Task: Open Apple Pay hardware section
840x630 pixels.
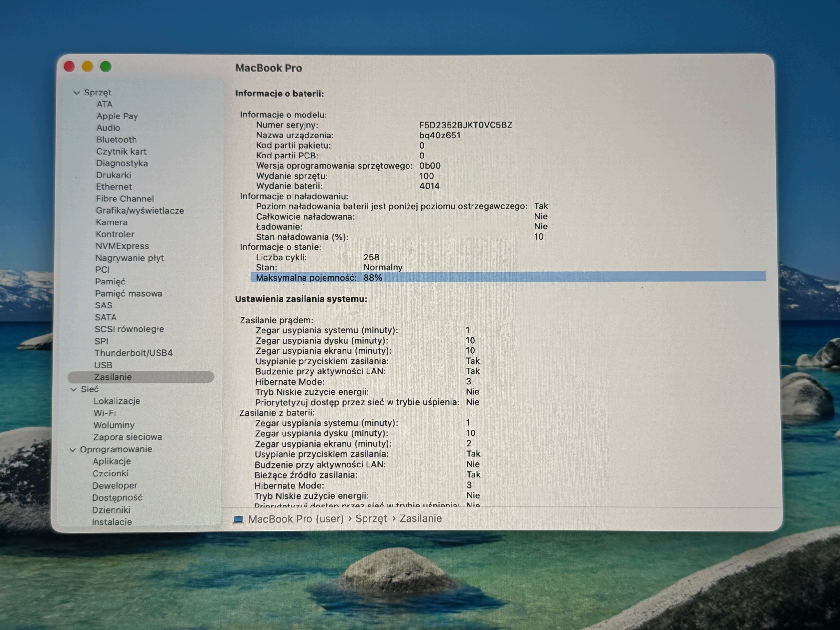Action: tap(117, 116)
